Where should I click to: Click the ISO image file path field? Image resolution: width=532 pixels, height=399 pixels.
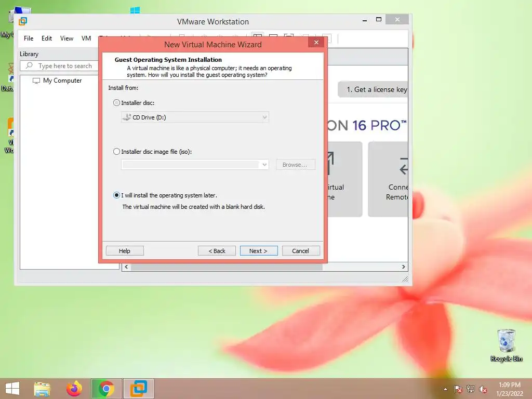coord(191,165)
